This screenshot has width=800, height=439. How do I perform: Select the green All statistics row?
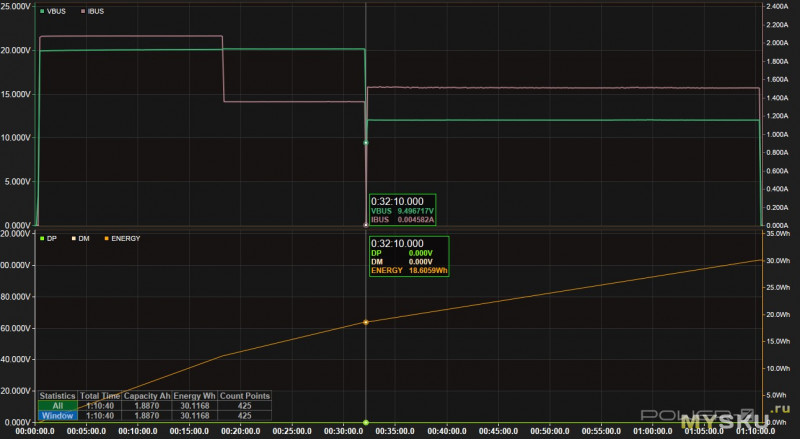pyautogui.click(x=155, y=406)
